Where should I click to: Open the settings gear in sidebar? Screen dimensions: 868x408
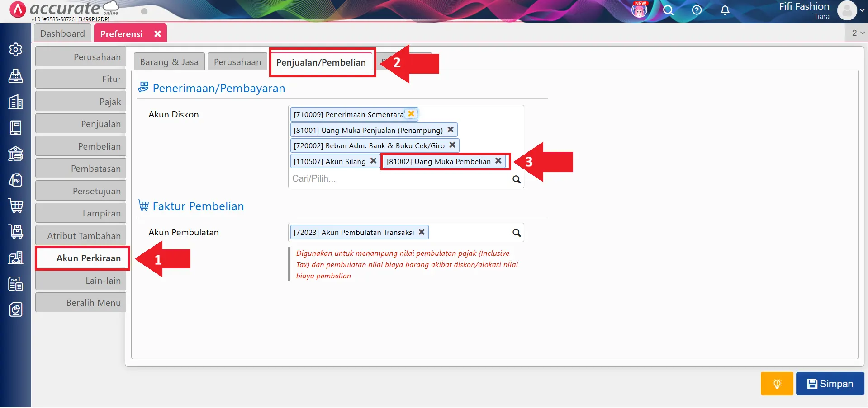(x=16, y=49)
